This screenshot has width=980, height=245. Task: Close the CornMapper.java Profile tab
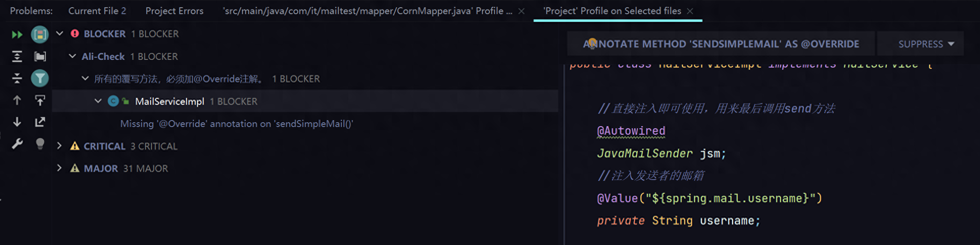point(521,12)
